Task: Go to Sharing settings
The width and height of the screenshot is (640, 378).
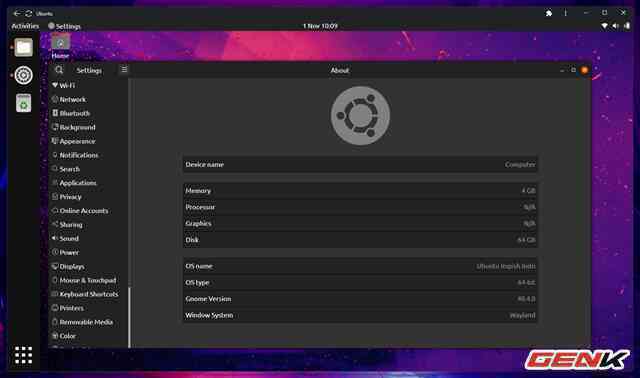Action: coord(89,224)
